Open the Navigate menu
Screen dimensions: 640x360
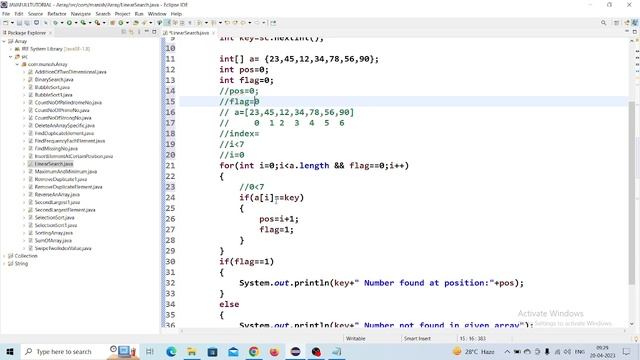[x=81, y=13]
